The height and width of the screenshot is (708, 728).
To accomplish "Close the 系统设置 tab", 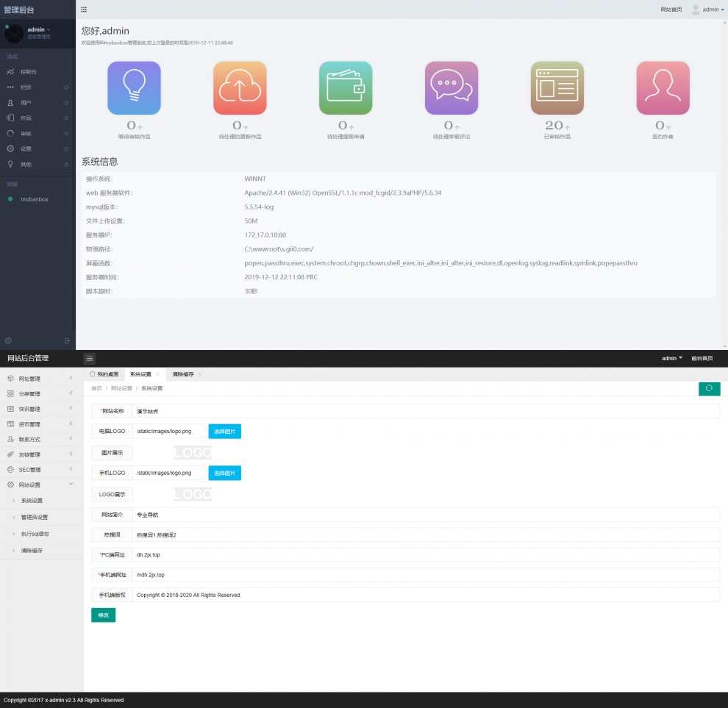I will tap(158, 374).
